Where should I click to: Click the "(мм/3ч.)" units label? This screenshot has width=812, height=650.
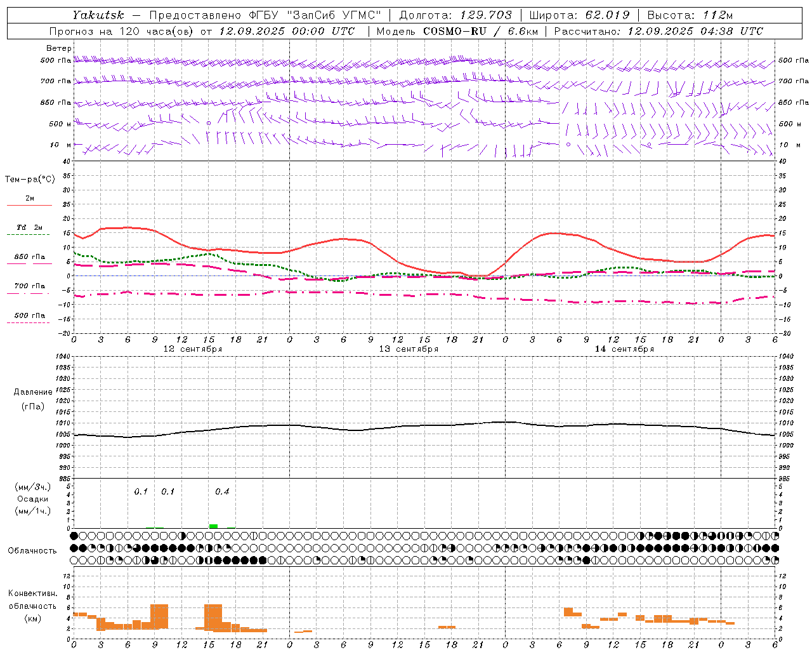33,487
